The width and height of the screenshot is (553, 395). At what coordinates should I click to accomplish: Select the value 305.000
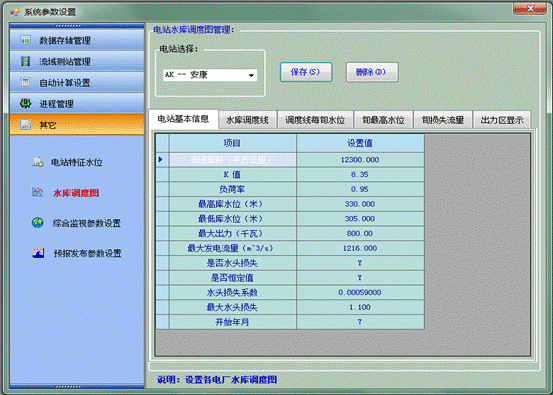pos(360,219)
